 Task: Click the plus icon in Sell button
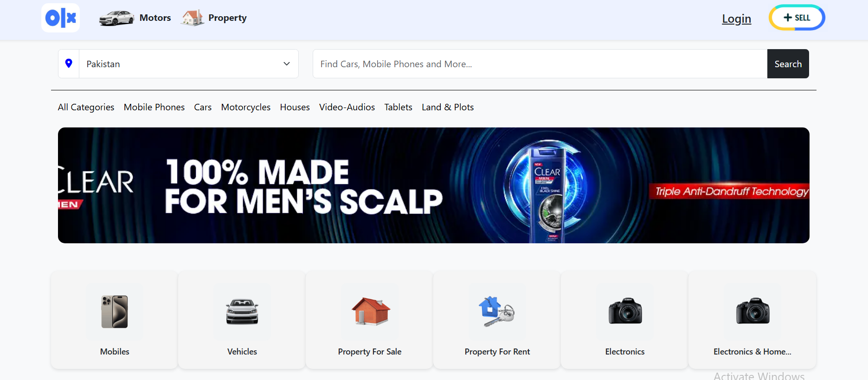coord(788,18)
